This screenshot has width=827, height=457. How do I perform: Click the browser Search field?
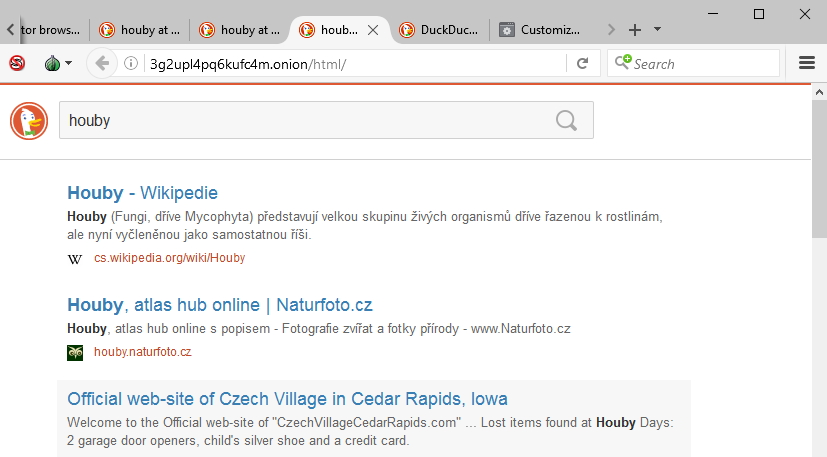(x=693, y=64)
